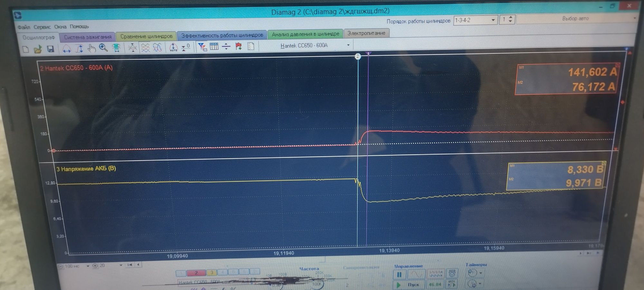The height and width of the screenshot is (290, 644).
Task: Toggle the grid columns icon
Action: pos(214,47)
